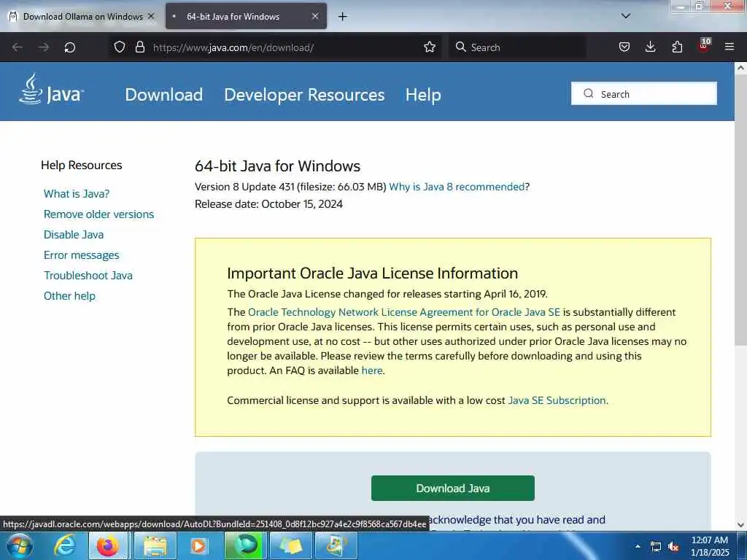Click the Java logo in the header
The image size is (747, 560).
click(x=52, y=90)
